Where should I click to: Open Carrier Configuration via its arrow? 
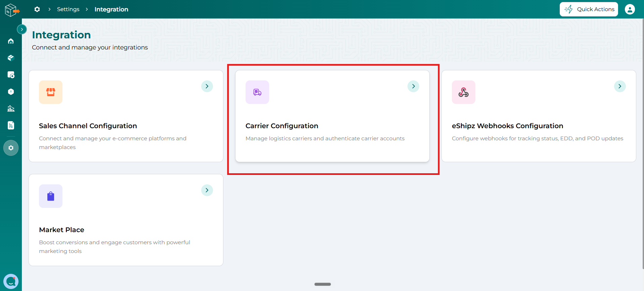pyautogui.click(x=413, y=86)
